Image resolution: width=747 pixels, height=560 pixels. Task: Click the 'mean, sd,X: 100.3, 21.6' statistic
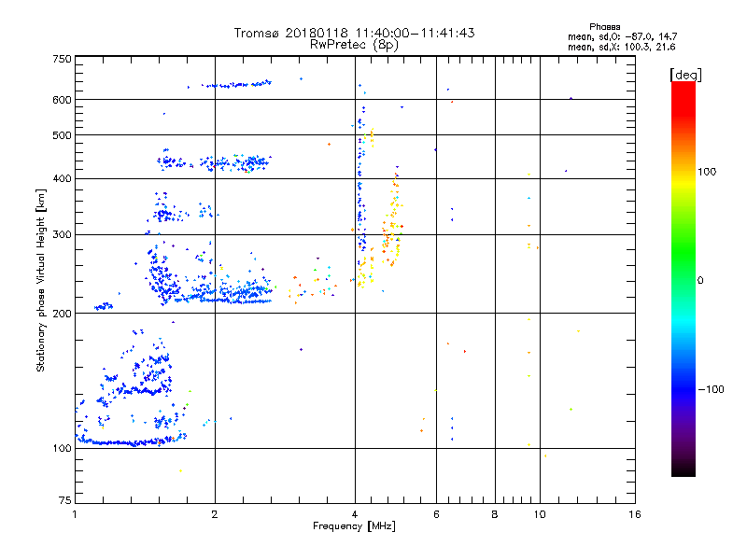click(x=621, y=47)
